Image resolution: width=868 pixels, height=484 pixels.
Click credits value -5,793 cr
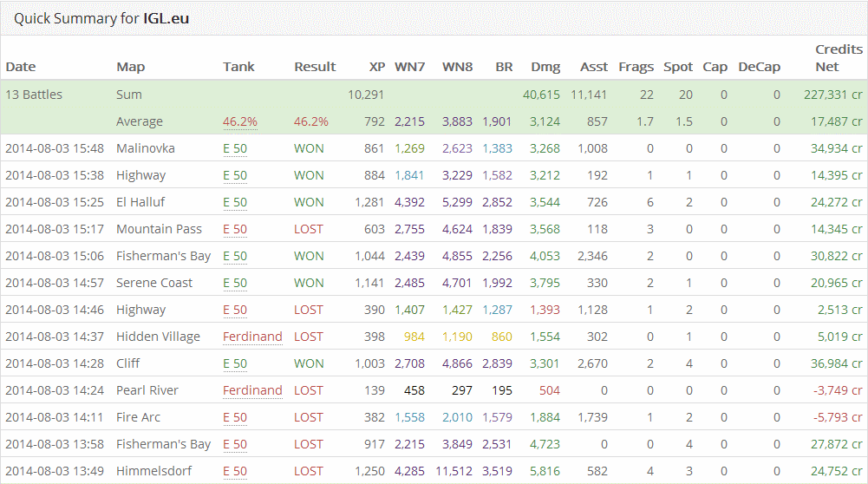pyautogui.click(x=839, y=417)
